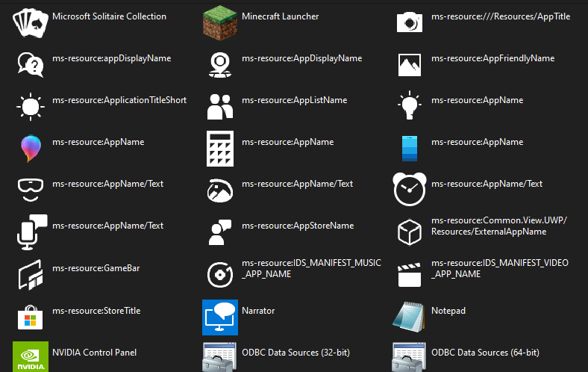The width and height of the screenshot is (588, 372).
Task: Click the blue phone icon
Action: [x=410, y=149]
